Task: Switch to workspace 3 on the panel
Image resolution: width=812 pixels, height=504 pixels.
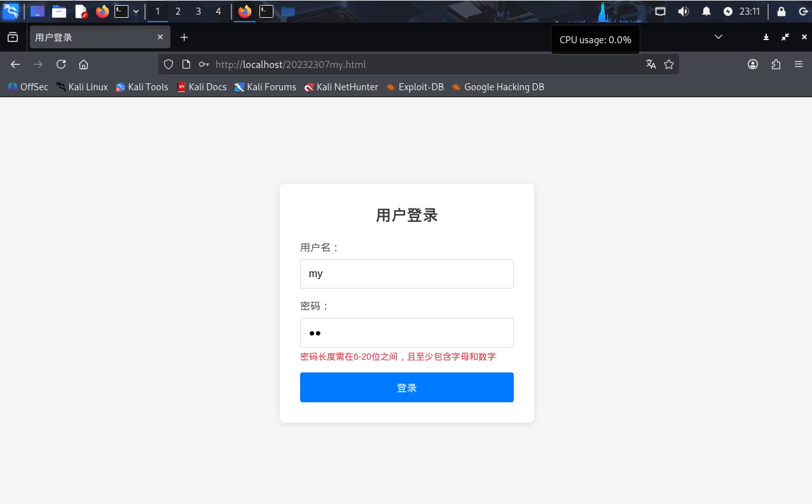Action: pos(198,11)
